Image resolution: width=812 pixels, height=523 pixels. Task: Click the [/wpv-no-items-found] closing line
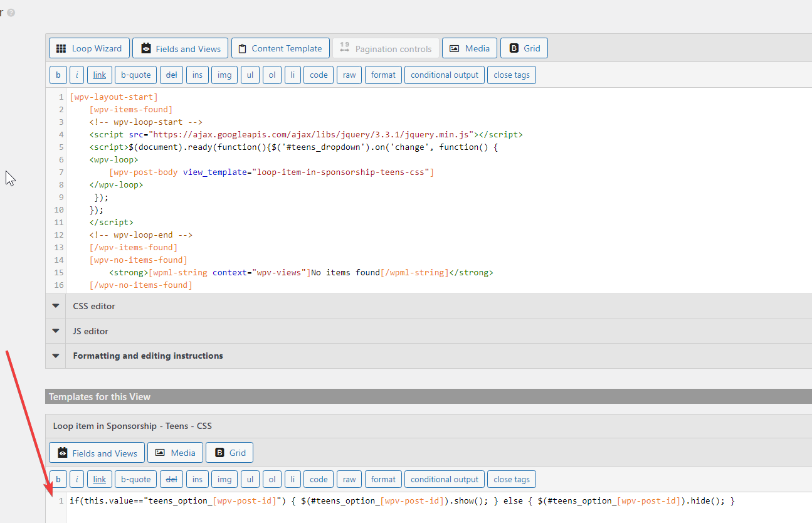click(140, 285)
